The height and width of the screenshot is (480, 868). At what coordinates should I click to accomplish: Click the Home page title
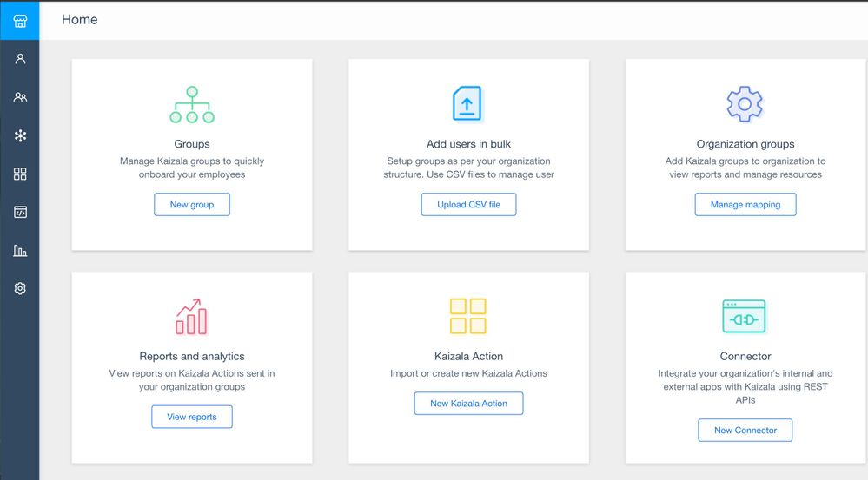pyautogui.click(x=80, y=19)
